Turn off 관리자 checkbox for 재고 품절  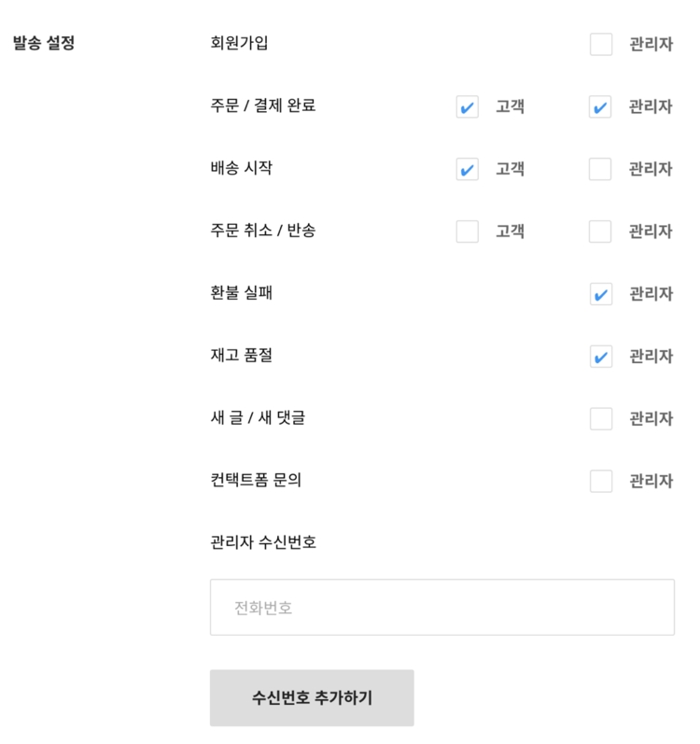[601, 357]
